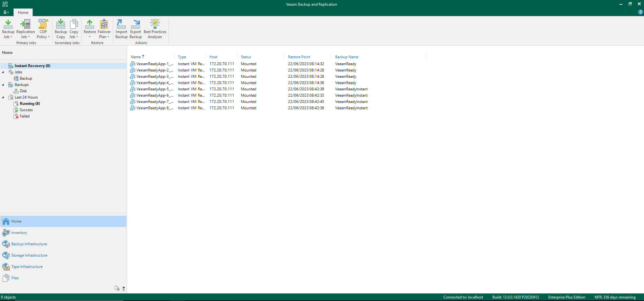
Task: Open the Backup Job ribbon button
Action: (8, 29)
